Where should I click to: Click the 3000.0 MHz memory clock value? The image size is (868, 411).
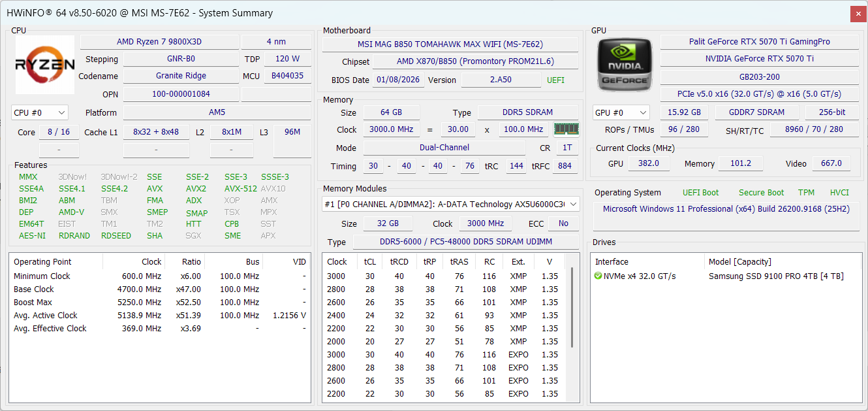pos(392,129)
